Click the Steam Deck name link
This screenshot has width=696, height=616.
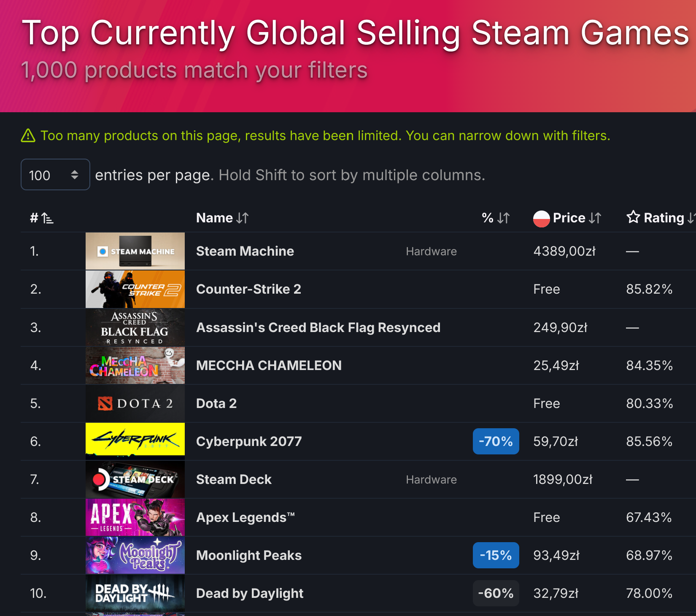pyautogui.click(x=234, y=479)
